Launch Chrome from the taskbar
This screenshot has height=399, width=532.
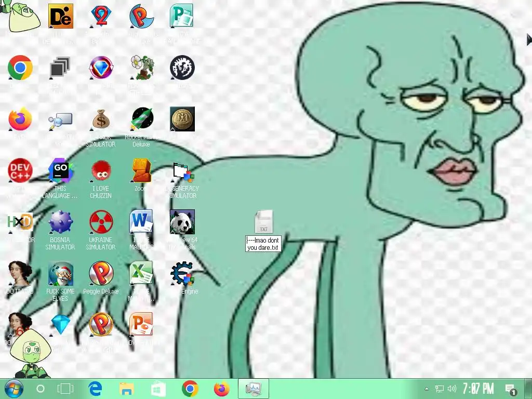tap(190, 389)
